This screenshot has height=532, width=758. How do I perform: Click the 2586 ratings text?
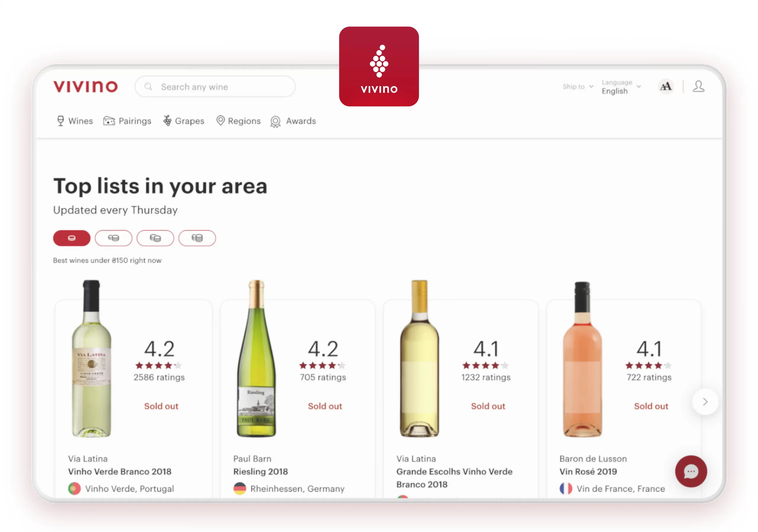coord(159,377)
